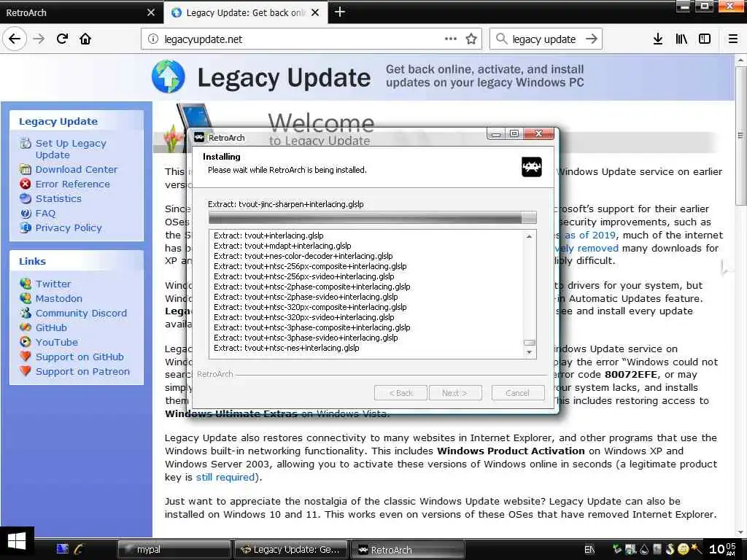Open the browser home page icon
747x560 pixels.
pyautogui.click(x=85, y=39)
